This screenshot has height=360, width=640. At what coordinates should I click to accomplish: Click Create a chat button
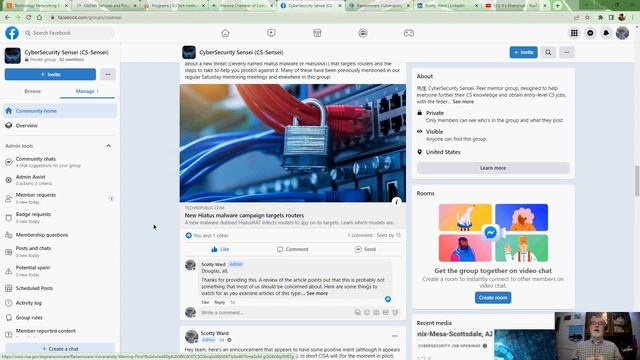pyautogui.click(x=60, y=349)
